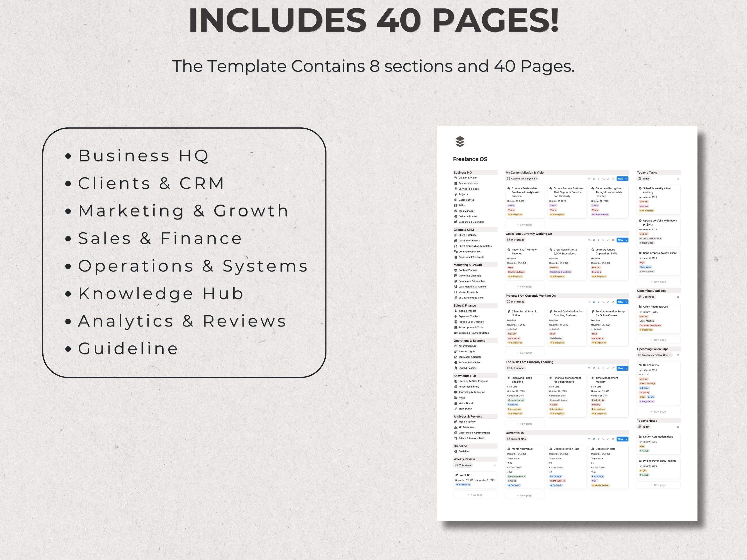Click the Freelance OS stacked layers logo
Screen dimensions: 747x560
click(x=460, y=142)
